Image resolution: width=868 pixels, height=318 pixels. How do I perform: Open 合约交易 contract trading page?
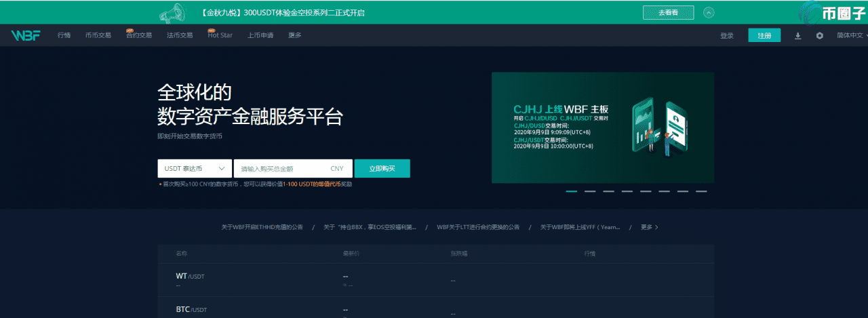[x=139, y=35]
